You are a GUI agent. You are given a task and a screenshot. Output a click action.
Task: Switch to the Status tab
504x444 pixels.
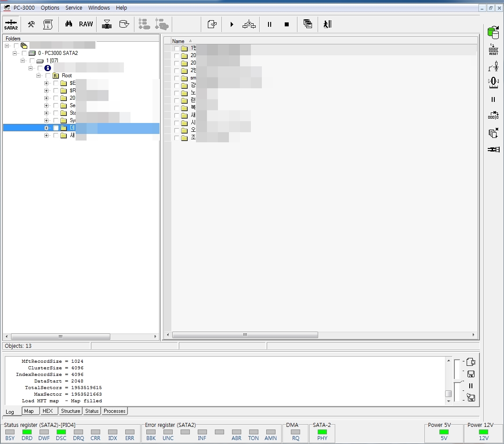coord(92,411)
